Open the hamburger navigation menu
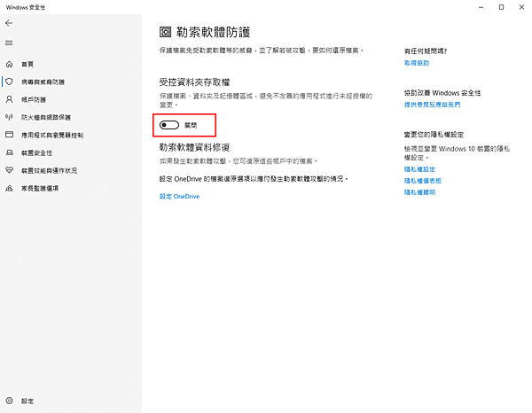This screenshot has width=532, height=413. pyautogui.click(x=9, y=43)
